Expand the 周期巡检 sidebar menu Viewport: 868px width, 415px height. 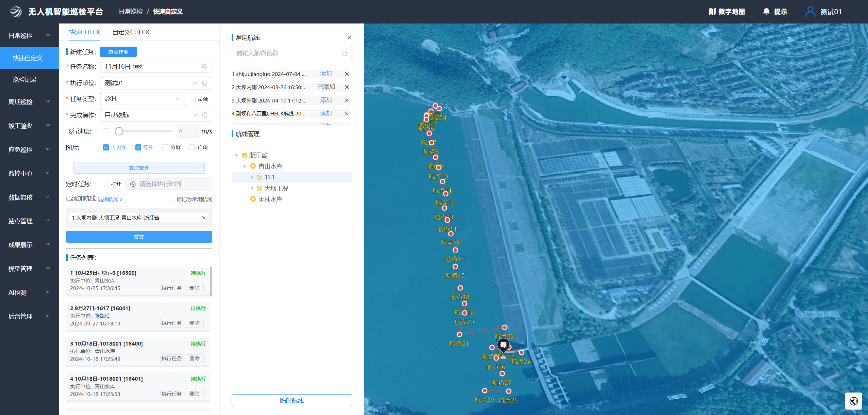[29, 102]
